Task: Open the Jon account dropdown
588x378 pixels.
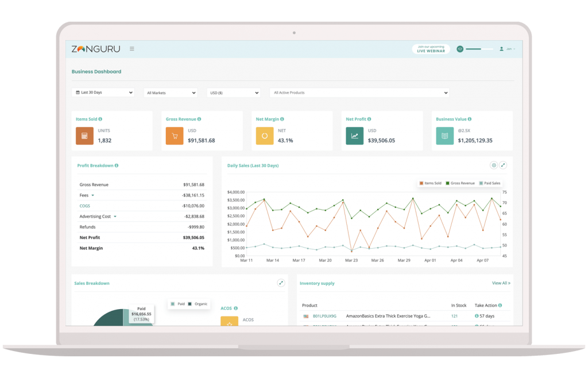Action: pyautogui.click(x=510, y=49)
